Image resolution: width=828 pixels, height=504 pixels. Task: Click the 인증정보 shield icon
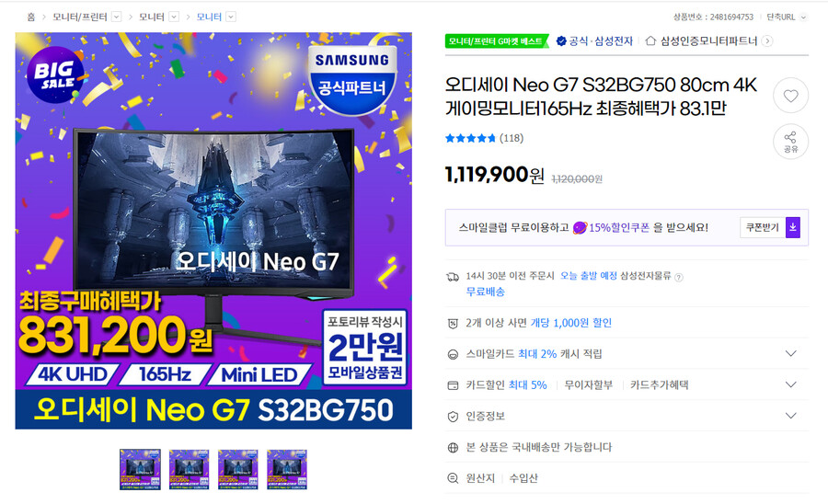tap(453, 417)
